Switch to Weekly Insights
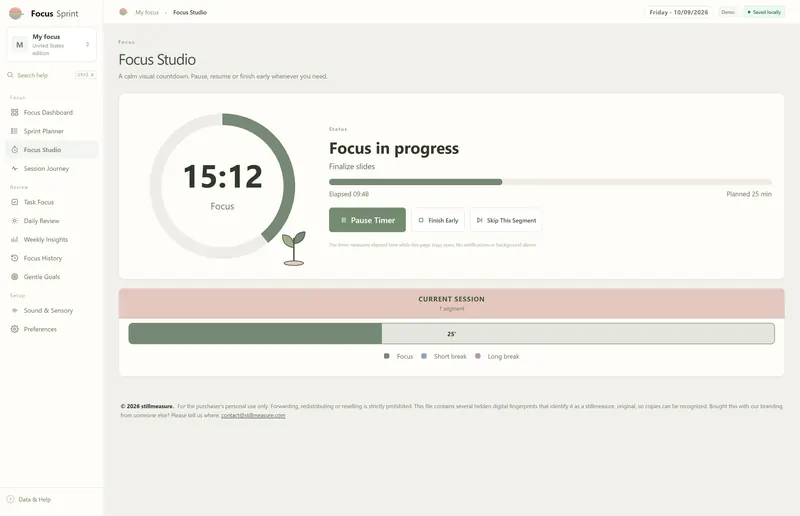 pyautogui.click(x=52, y=239)
